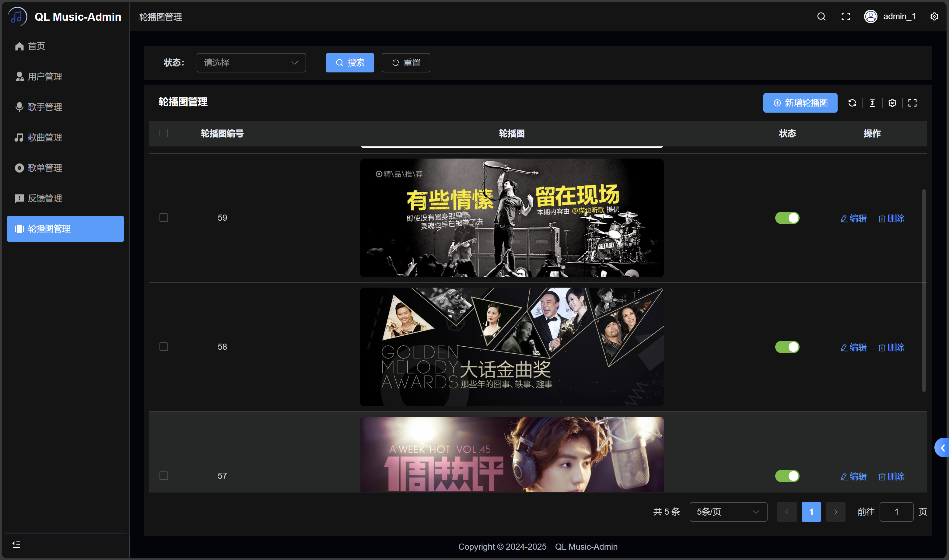Image resolution: width=949 pixels, height=560 pixels.
Task: Click carousel number 58 cell
Action: [x=222, y=347]
